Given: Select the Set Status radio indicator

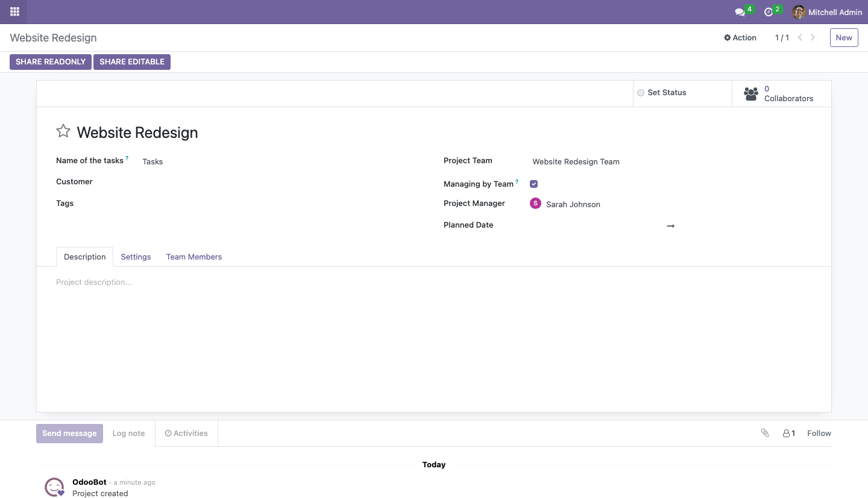Looking at the screenshot, I should [x=641, y=93].
